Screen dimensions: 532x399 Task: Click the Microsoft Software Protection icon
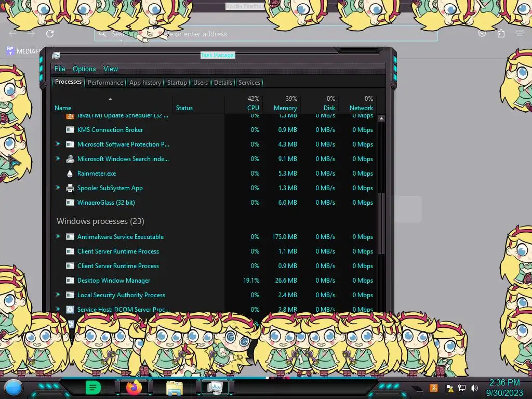(70, 144)
